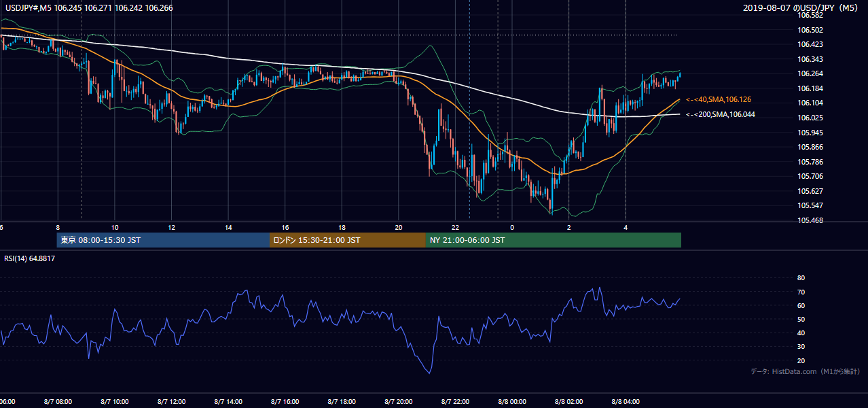Viewport: 868px width, 408px height.
Task: Click the 8/7 08:00 bottom time label
Action: 58,402
